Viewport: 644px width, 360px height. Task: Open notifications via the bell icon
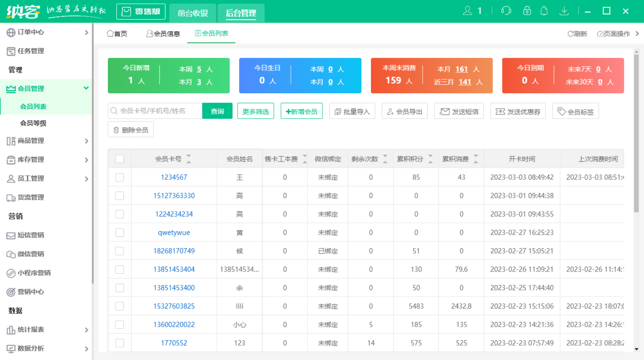coord(544,11)
